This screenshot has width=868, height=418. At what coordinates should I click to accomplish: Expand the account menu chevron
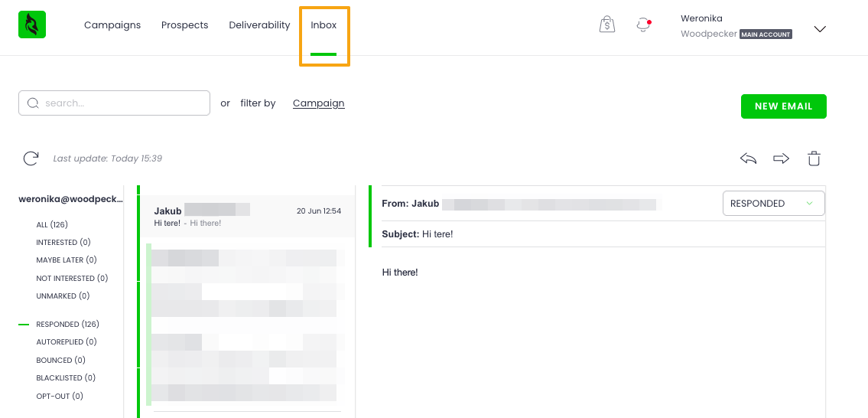click(820, 29)
